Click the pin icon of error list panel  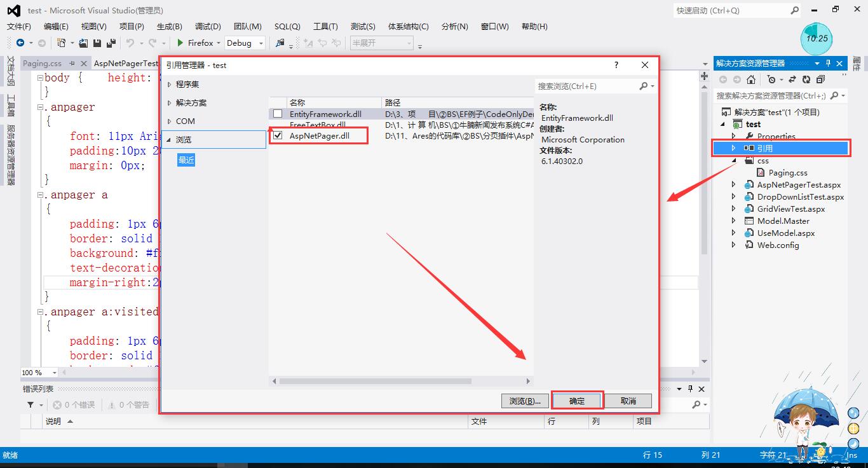[x=690, y=389]
